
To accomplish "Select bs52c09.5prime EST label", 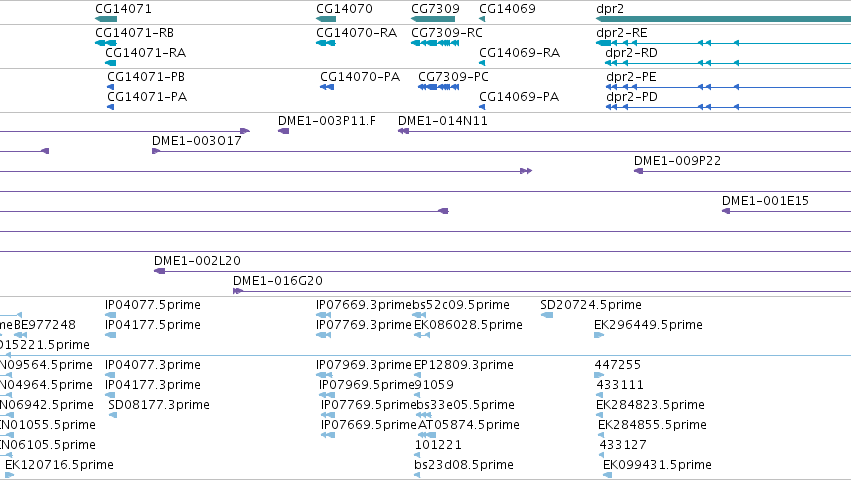I will pos(461,305).
